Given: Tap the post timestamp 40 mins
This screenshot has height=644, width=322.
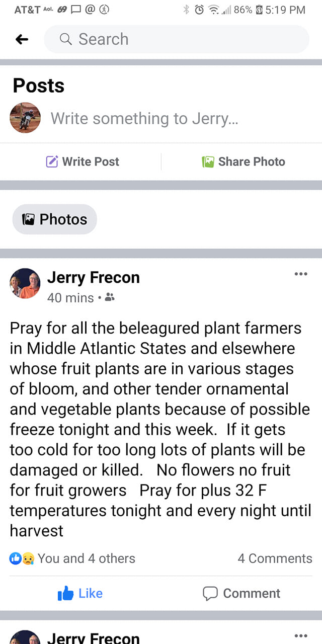Looking at the screenshot, I should pos(70,298).
